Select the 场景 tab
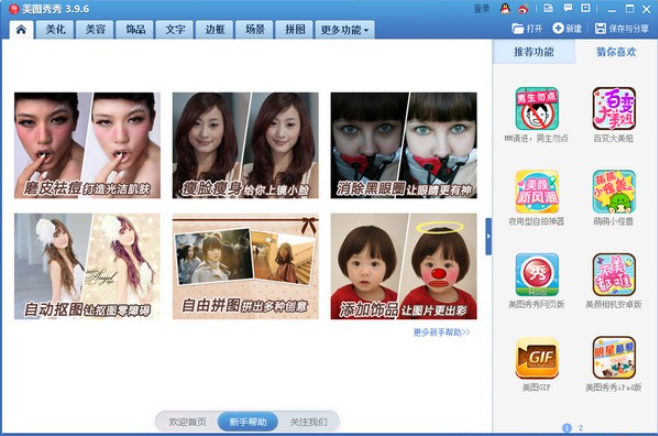Screen dimensions: 658x436 coord(255,29)
